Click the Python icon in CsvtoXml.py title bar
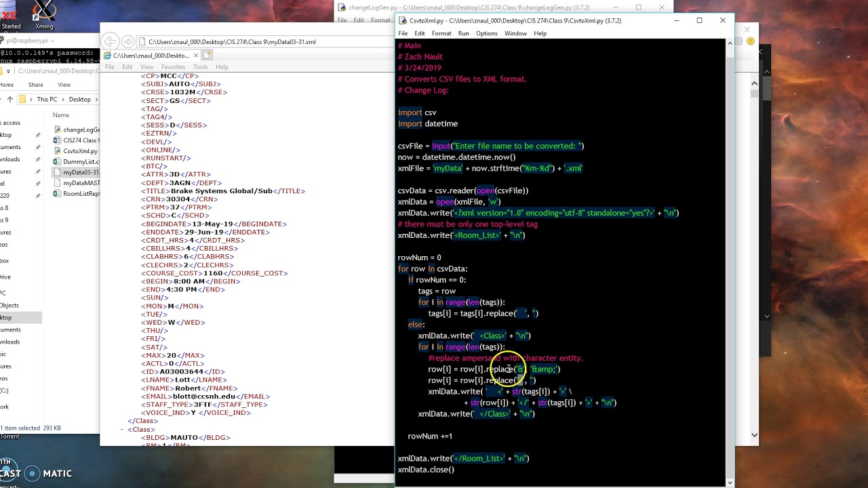 [x=403, y=20]
